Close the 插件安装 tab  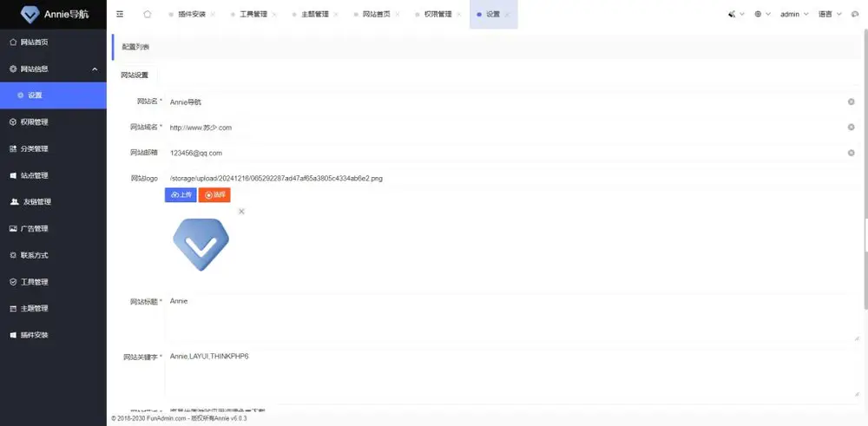[x=214, y=15]
